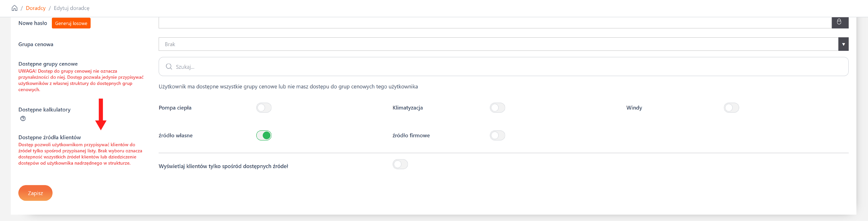Go to Doradcy breadcrumb link
The image size is (868, 221).
36,8
